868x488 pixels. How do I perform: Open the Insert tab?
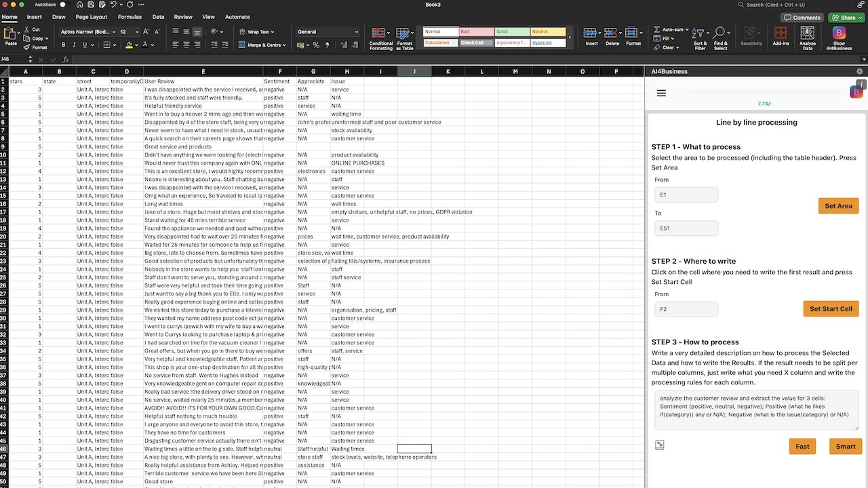pos(34,17)
